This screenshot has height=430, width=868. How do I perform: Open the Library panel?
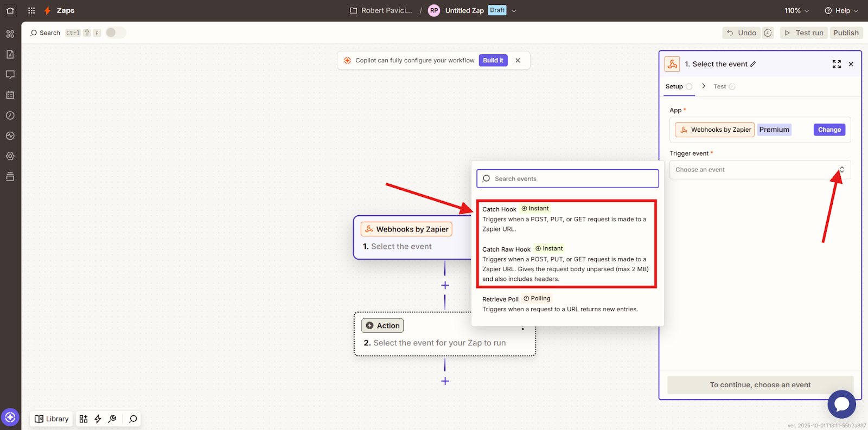tap(52, 419)
